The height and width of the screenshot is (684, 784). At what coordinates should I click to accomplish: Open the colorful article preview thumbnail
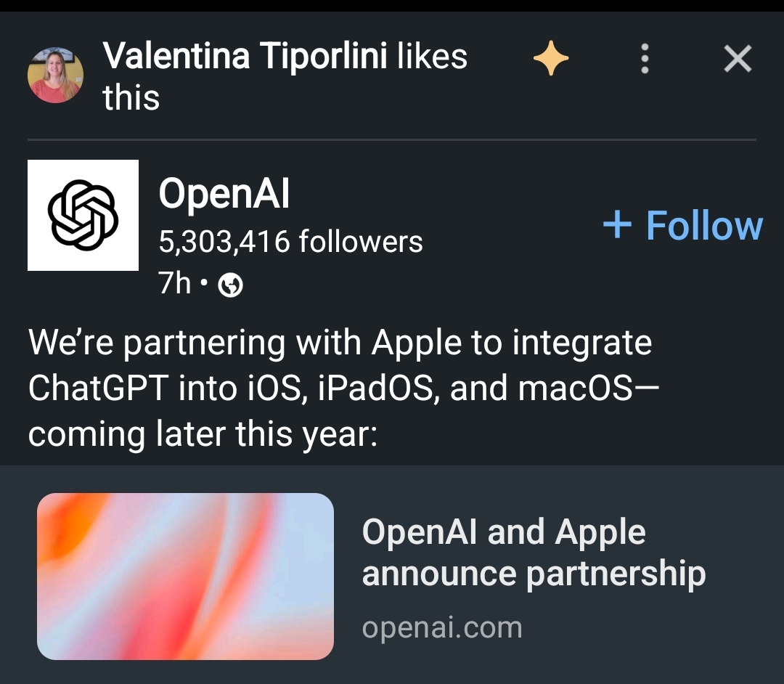[185, 576]
